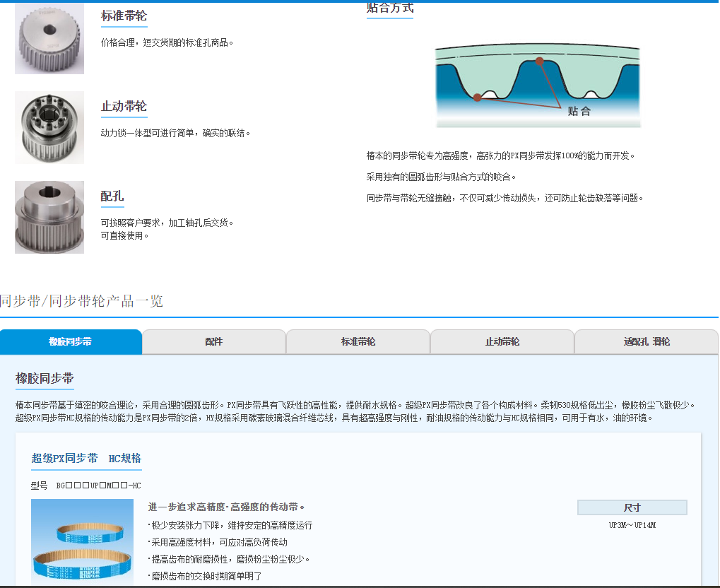Select the 橡胶同步带 tab
Viewport: 720px width, 588px height.
71,341
